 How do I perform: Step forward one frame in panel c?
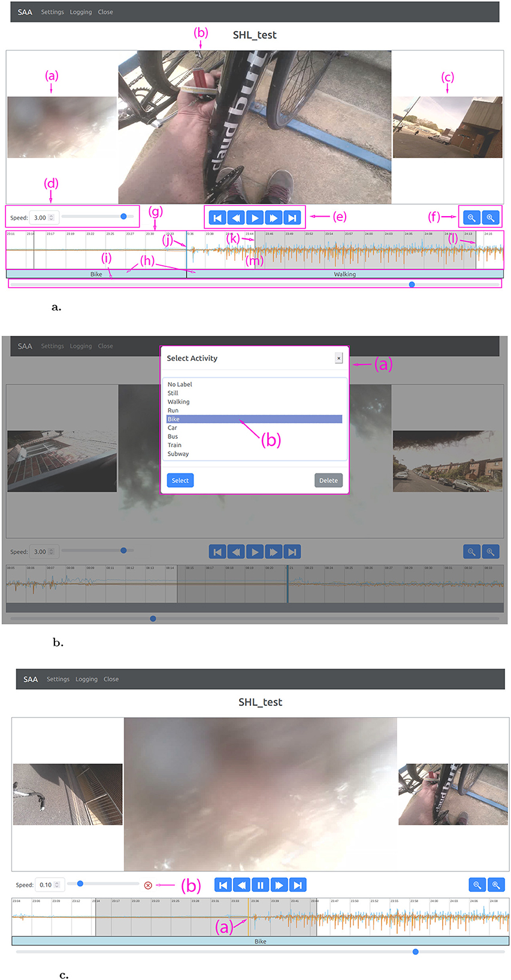click(279, 885)
